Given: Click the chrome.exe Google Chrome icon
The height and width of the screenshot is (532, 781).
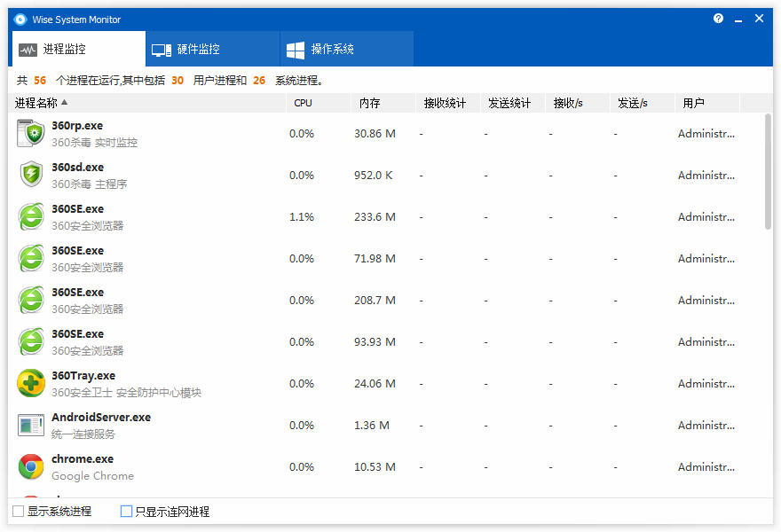Looking at the screenshot, I should 30,465.
